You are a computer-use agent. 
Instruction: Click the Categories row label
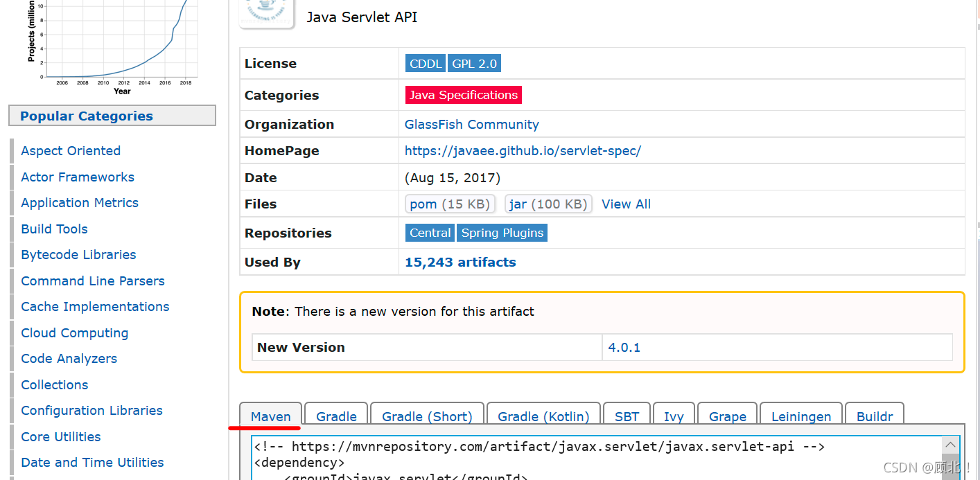(281, 96)
